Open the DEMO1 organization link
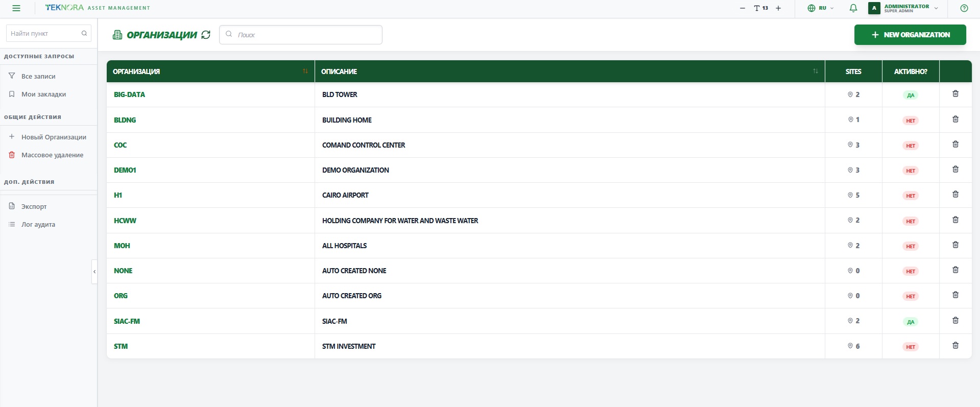This screenshot has width=980, height=407. tap(125, 170)
